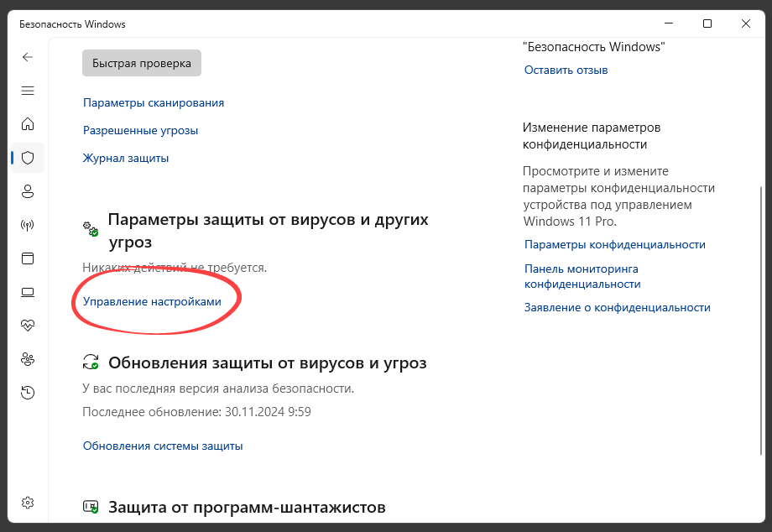Click the gear icon beside virus protection settings header
This screenshot has width=772, height=532.
[90, 225]
